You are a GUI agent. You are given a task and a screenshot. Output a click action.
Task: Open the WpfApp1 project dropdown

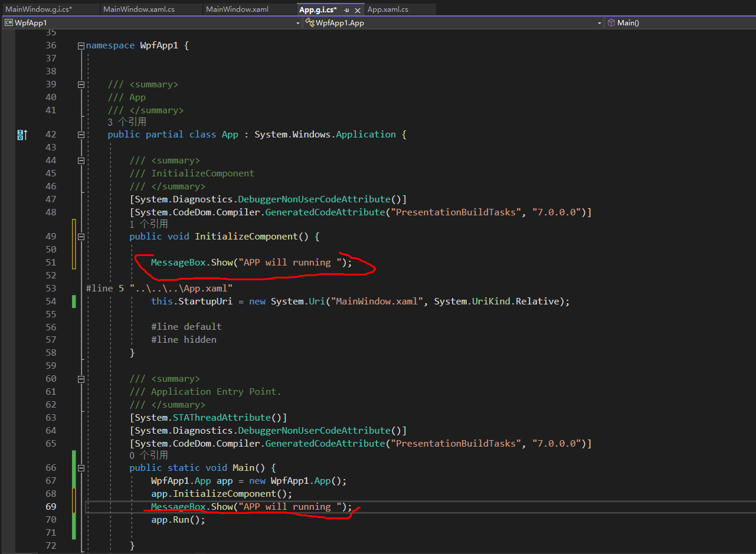tap(152, 23)
